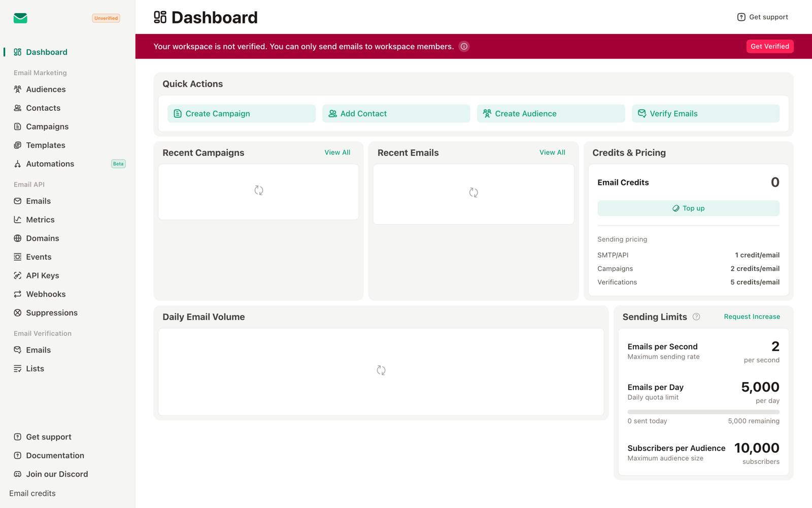The image size is (812, 508).
Task: Click the Emails per Day quota bar
Action: [703, 412]
